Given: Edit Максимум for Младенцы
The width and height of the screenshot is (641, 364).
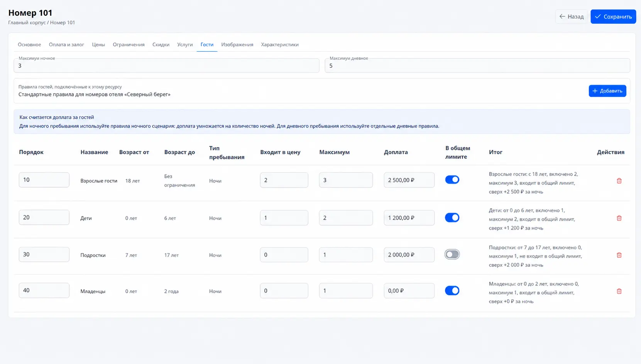Looking at the screenshot, I should (346, 291).
